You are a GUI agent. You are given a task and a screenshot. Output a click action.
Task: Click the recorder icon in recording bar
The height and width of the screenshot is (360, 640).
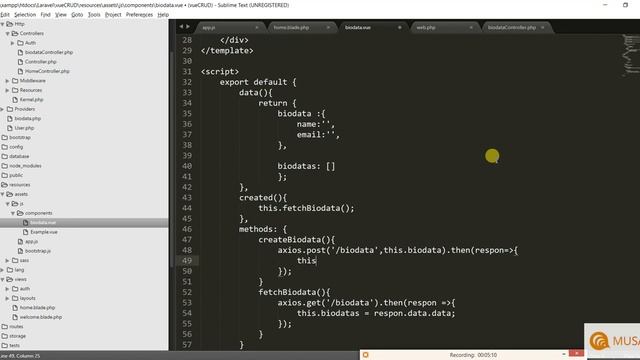click(366, 355)
